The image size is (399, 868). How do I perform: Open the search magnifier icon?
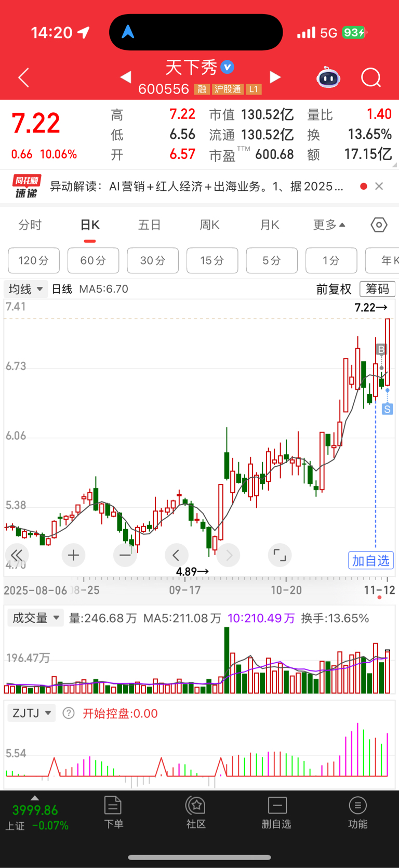pos(371,78)
